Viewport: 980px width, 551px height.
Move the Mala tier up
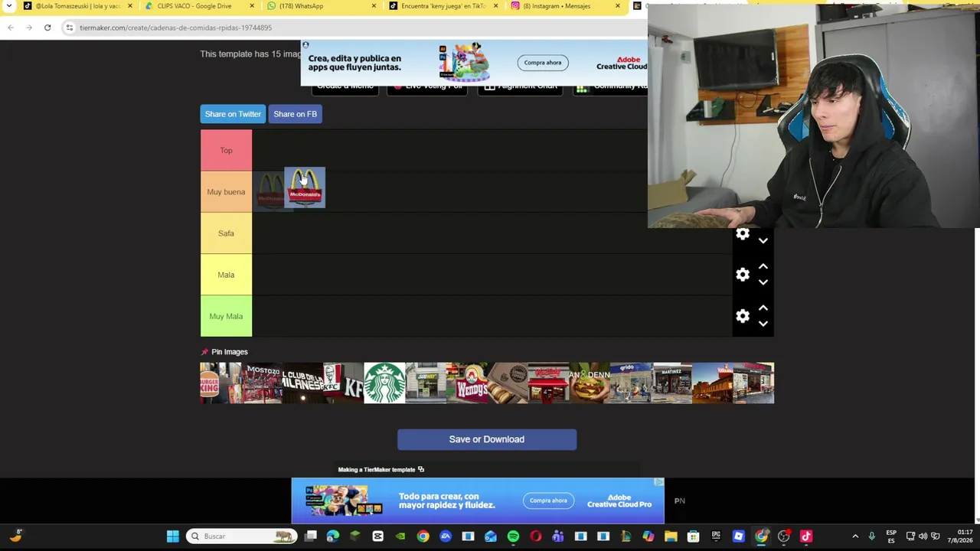tap(763, 267)
